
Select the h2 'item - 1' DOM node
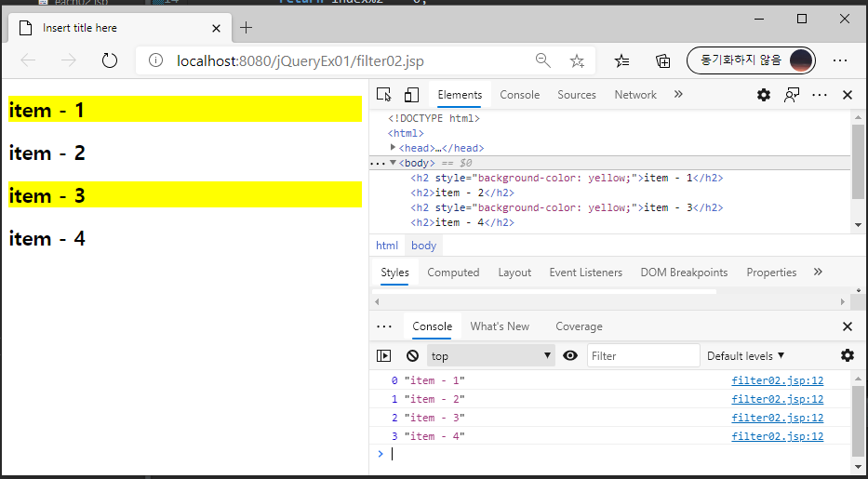[x=567, y=178]
